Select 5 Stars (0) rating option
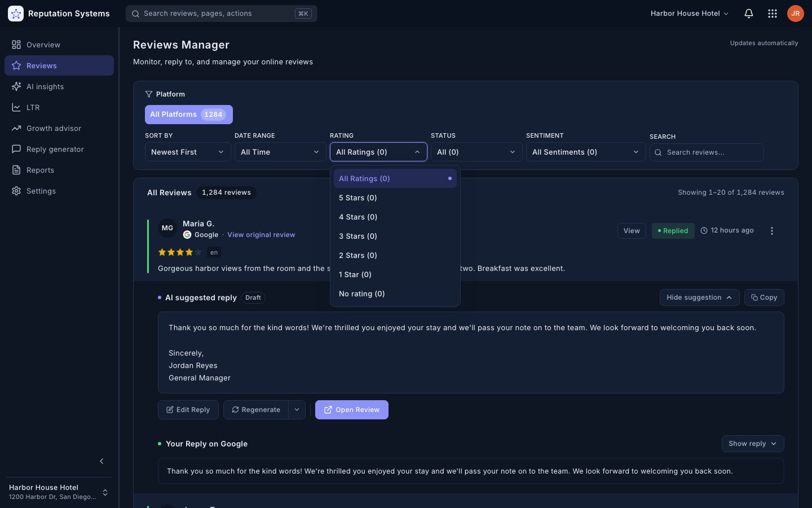Image resolution: width=812 pixels, height=508 pixels. click(395, 198)
